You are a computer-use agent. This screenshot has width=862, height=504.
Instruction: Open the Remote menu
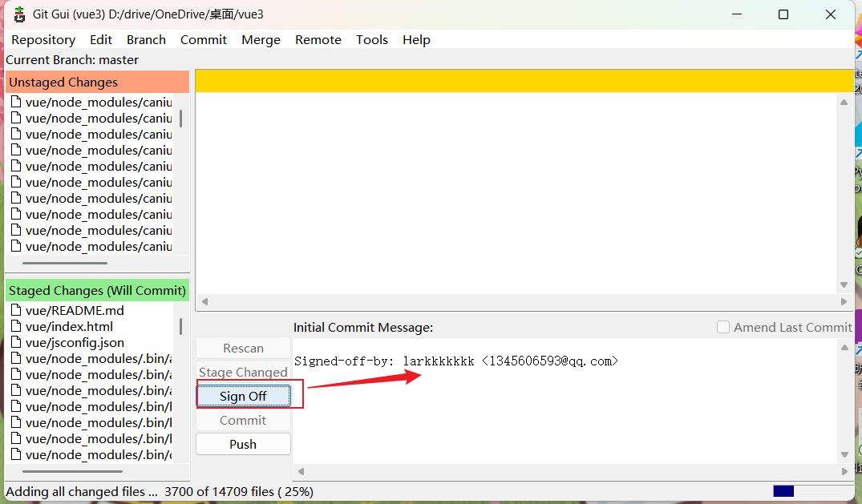coord(318,39)
